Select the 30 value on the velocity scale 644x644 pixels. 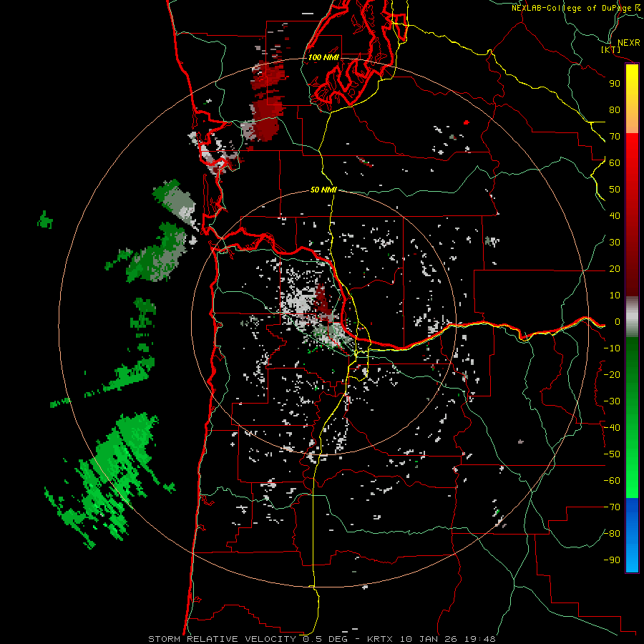[x=615, y=243]
